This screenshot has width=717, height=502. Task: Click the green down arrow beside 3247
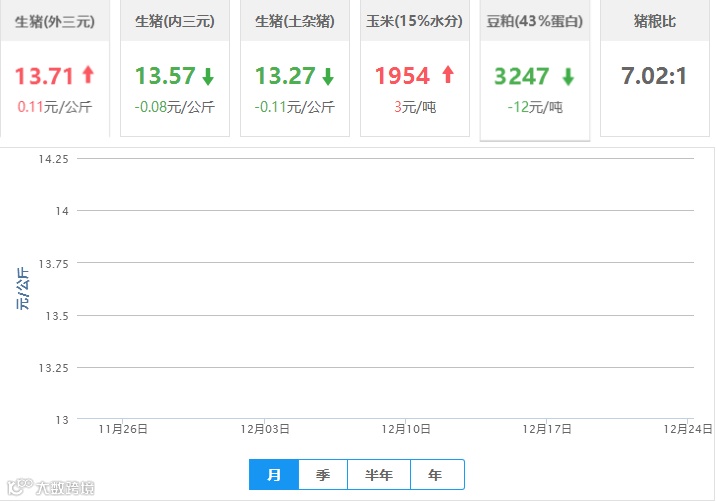click(x=568, y=76)
